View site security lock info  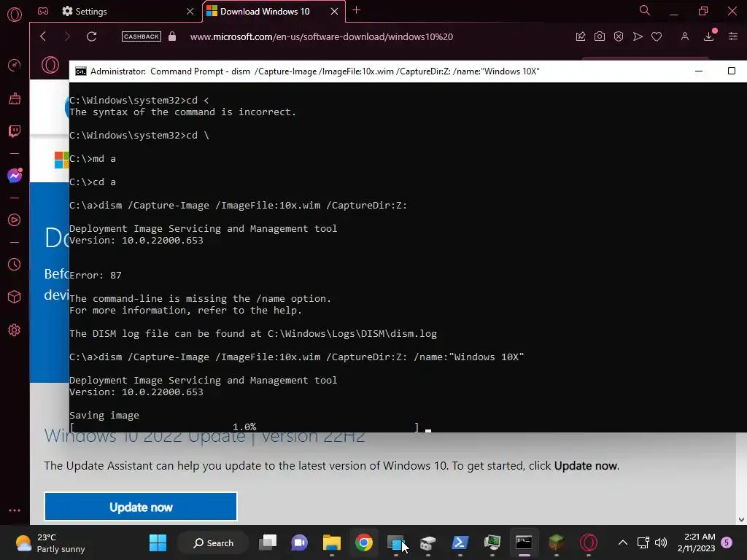(x=172, y=36)
